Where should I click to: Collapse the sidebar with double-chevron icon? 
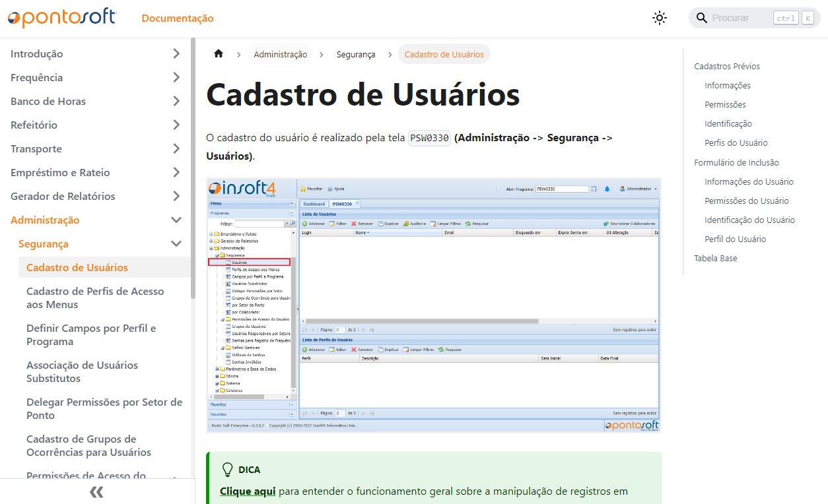96,491
